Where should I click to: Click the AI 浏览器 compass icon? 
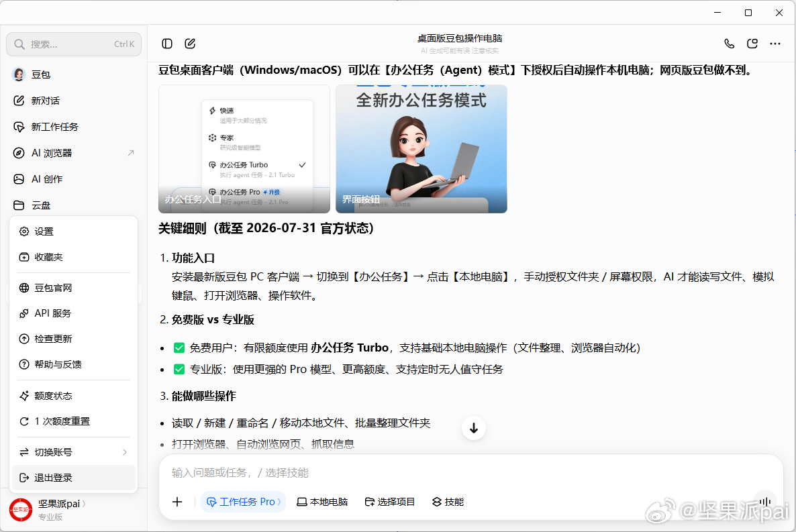click(x=19, y=153)
